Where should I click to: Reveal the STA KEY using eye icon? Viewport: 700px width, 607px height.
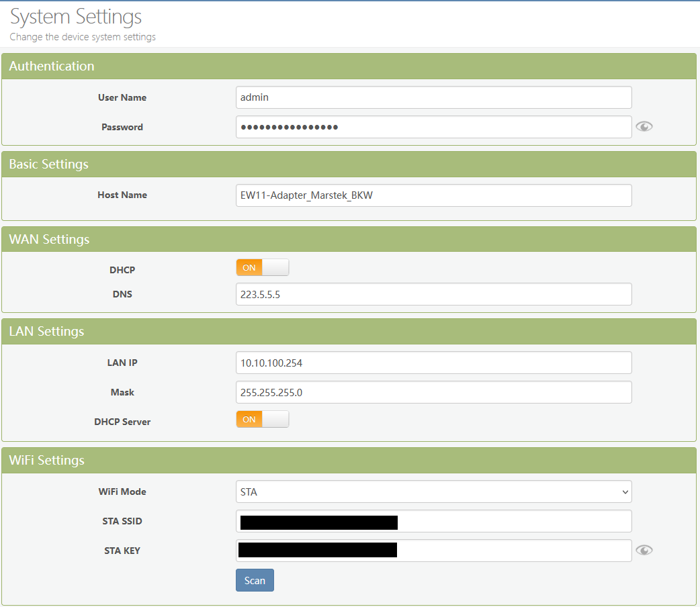[644, 551]
